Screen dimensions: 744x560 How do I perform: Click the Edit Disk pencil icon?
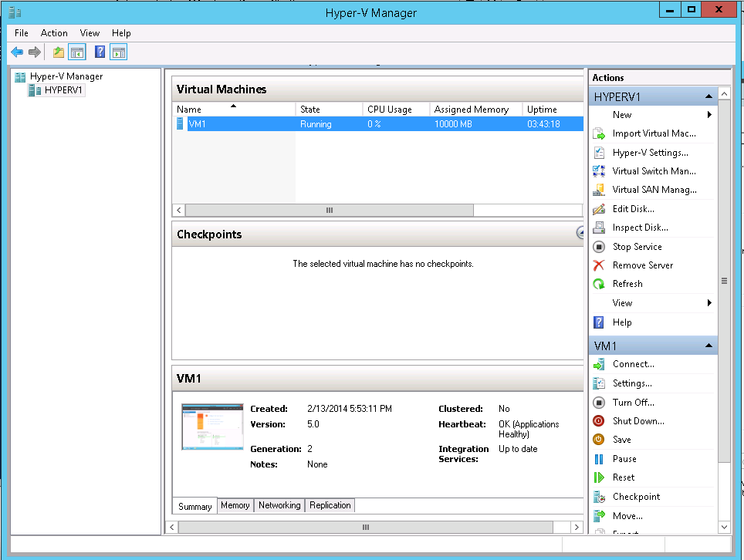599,209
